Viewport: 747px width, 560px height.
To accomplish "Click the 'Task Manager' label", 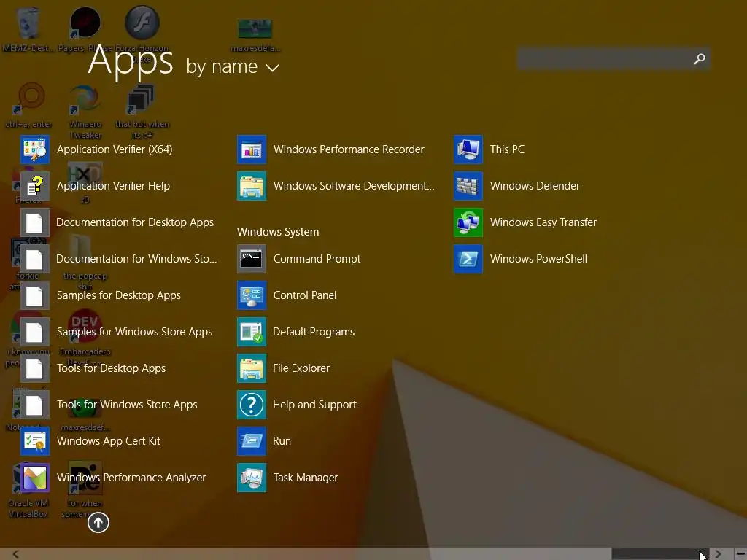I will (x=306, y=478).
